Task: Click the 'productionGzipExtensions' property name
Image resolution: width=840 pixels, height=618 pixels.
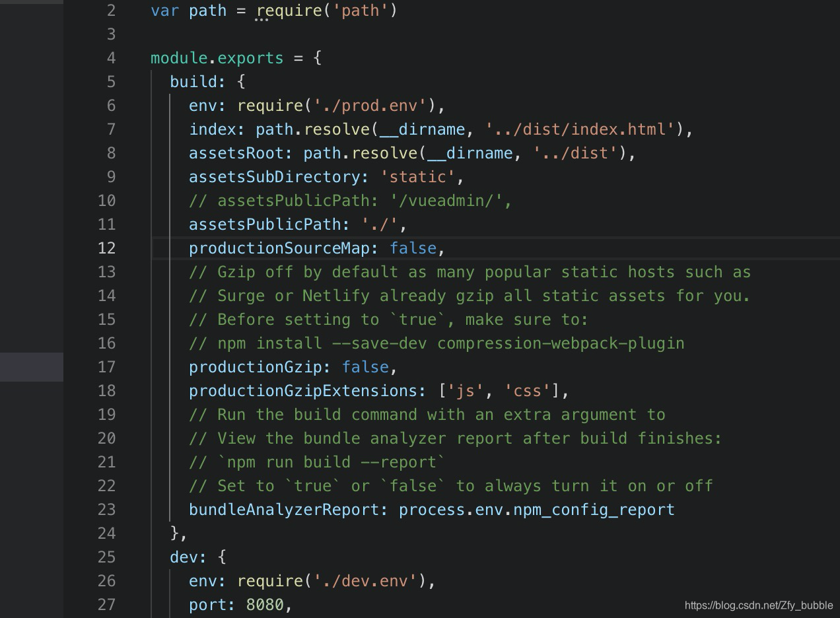Action: click(303, 391)
